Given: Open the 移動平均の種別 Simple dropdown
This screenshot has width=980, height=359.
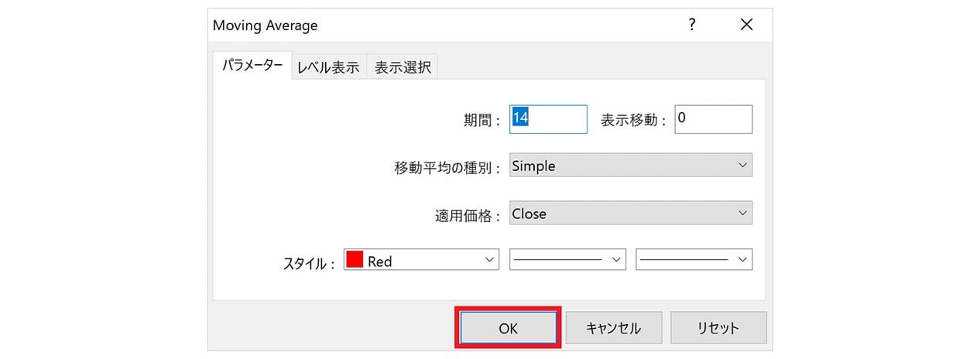Looking at the screenshot, I should [x=631, y=166].
